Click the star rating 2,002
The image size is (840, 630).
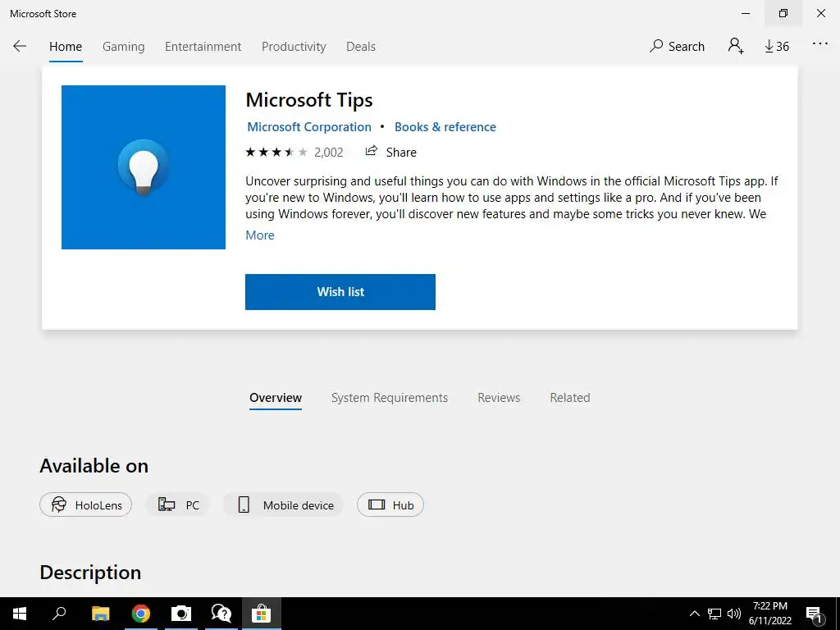[294, 153]
